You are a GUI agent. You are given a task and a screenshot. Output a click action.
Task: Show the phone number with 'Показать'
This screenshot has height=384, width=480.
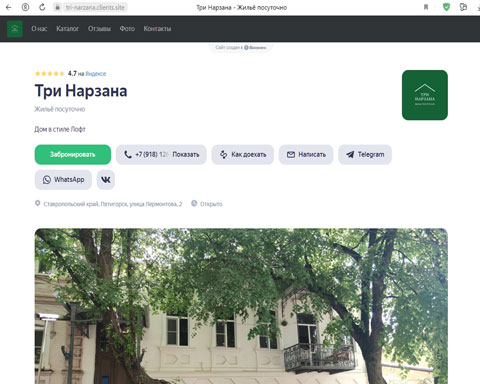pyautogui.click(x=186, y=155)
